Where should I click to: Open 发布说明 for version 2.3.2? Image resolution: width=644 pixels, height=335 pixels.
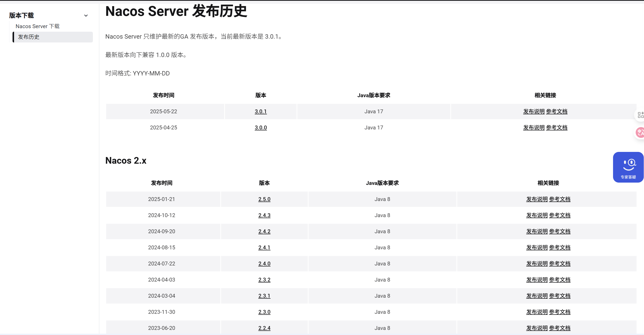(x=537, y=280)
